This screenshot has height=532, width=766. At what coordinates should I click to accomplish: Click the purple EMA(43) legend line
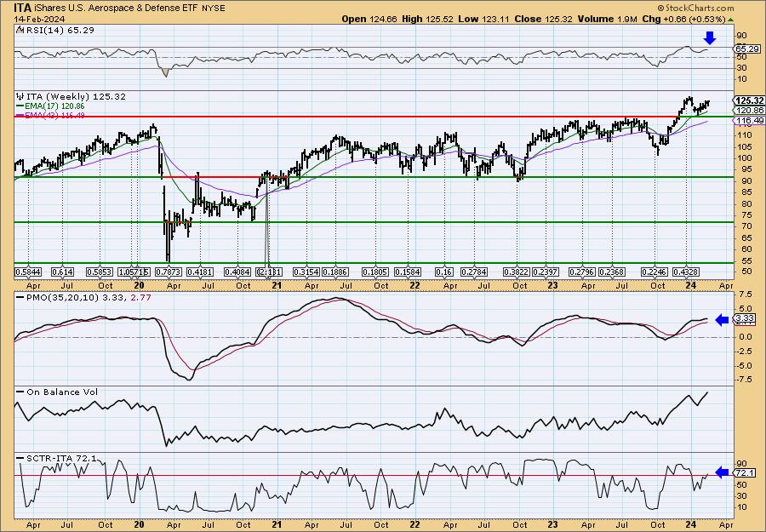tap(20, 115)
